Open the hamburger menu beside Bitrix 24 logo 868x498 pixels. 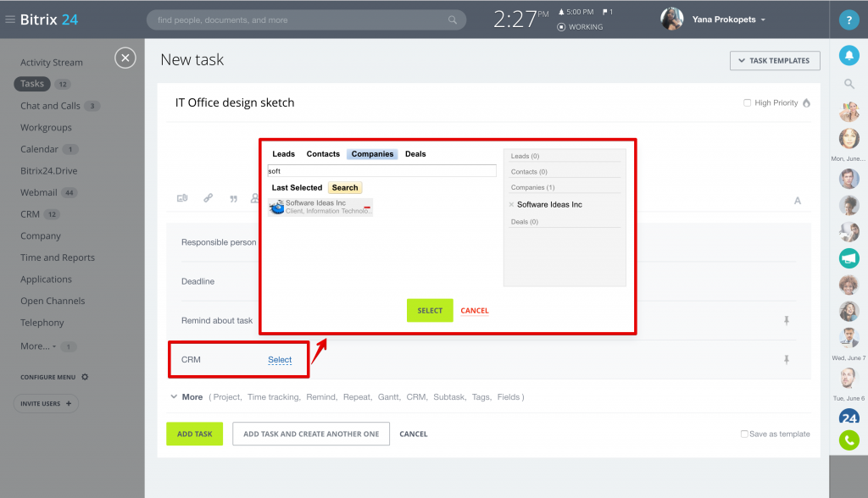coord(9,19)
